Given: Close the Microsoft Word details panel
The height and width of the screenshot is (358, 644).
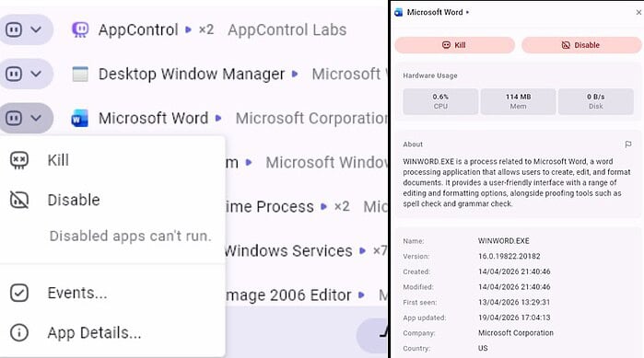Looking at the screenshot, I should point(638,13).
